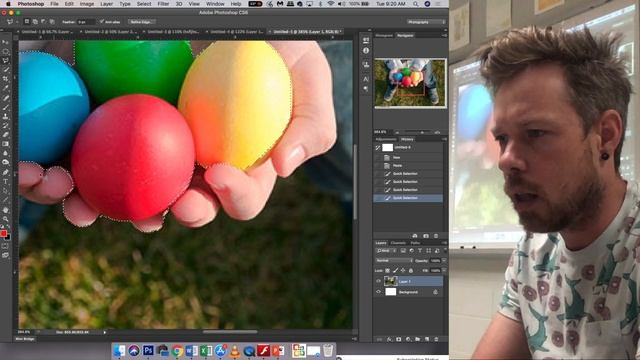This screenshot has width=640, height=360.
Task: Switch to the Channels tab
Action: click(x=398, y=243)
